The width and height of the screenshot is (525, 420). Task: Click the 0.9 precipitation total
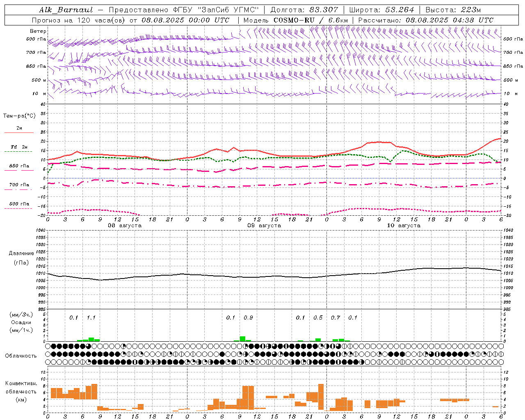tap(248, 318)
